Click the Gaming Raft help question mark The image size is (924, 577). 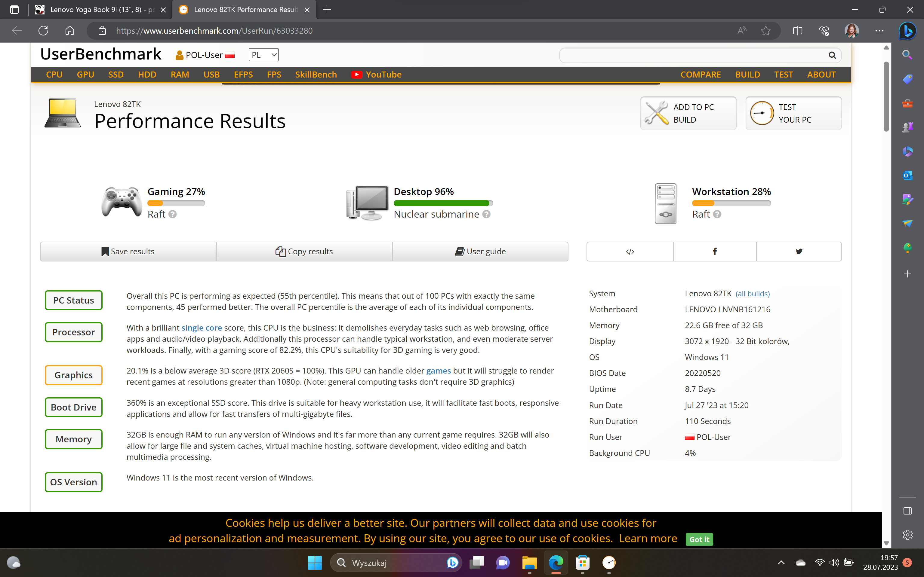[173, 215]
